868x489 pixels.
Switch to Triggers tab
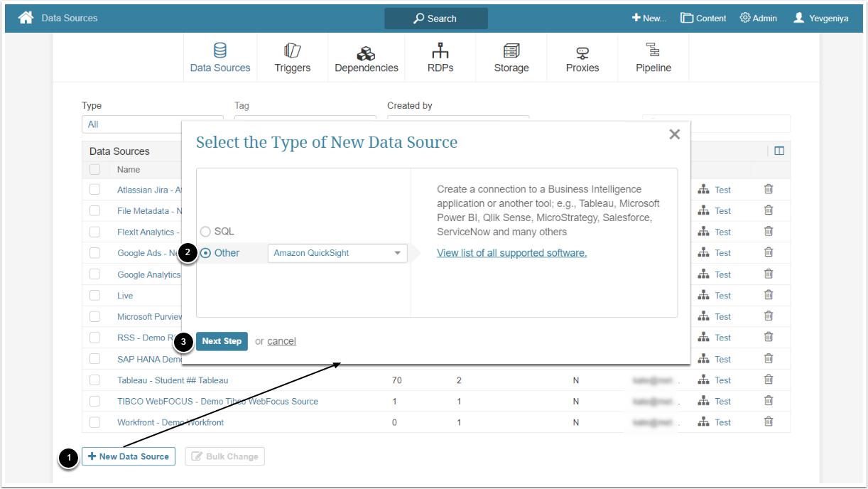[x=293, y=58]
